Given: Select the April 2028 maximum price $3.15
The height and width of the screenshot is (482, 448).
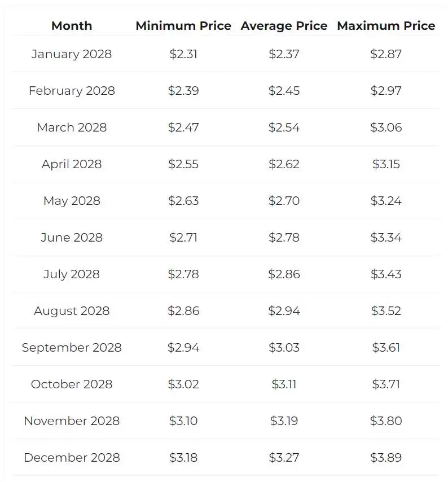Looking at the screenshot, I should coord(386,164).
